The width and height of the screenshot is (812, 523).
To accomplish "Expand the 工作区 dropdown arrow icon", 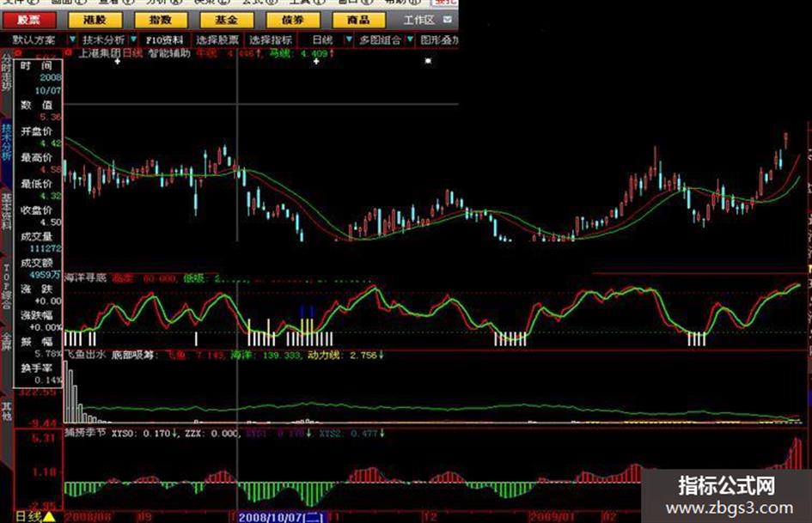I will click(448, 20).
